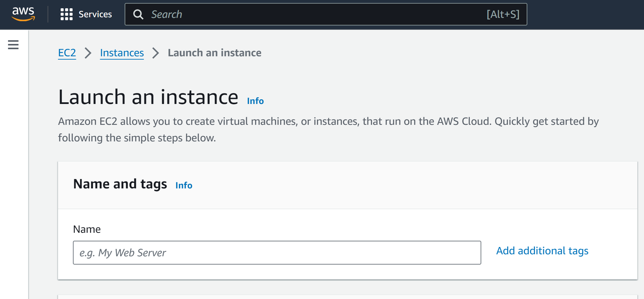Open Info beside the Launch an instance heading
The height and width of the screenshot is (299, 644).
(255, 101)
